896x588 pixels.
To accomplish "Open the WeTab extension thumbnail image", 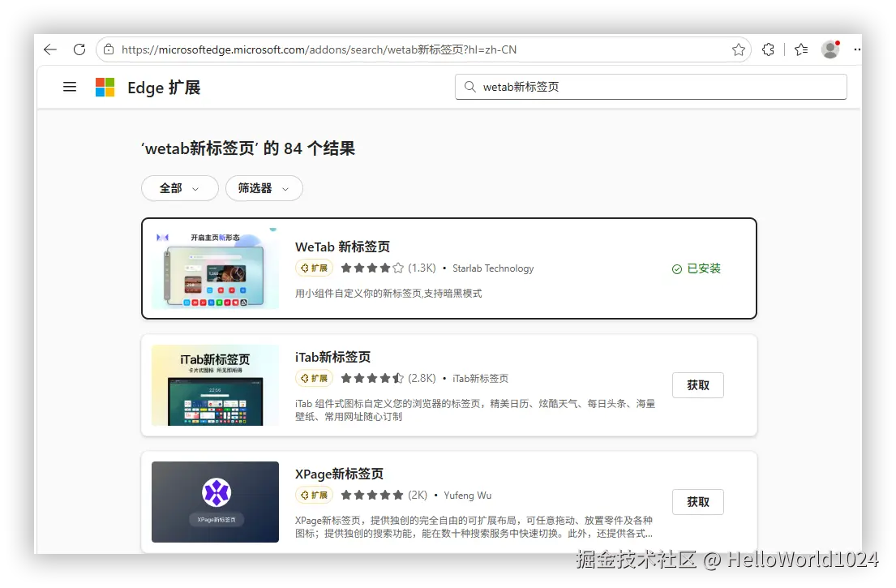I will [x=216, y=268].
